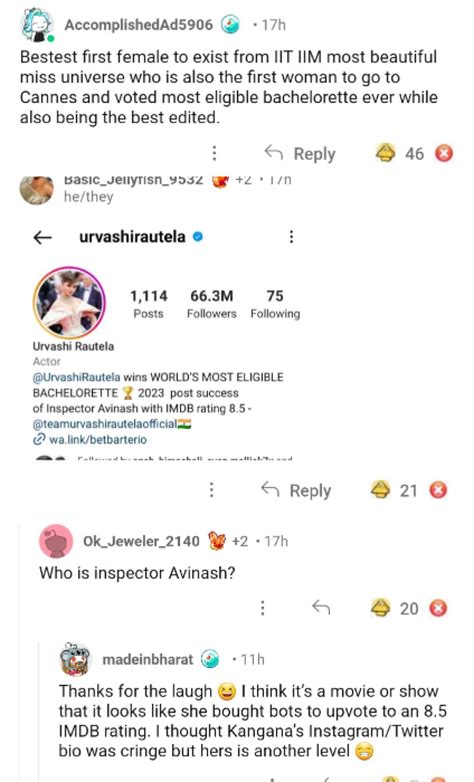Open three-dot menu on AccomplishedAd5906's comment
474x782 pixels.
coord(215,153)
